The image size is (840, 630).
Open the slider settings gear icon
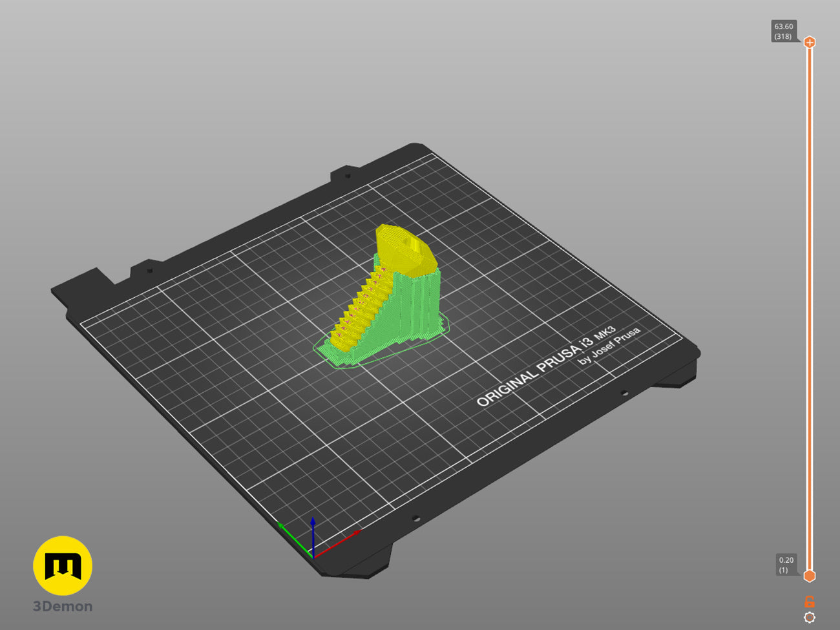coord(809,617)
